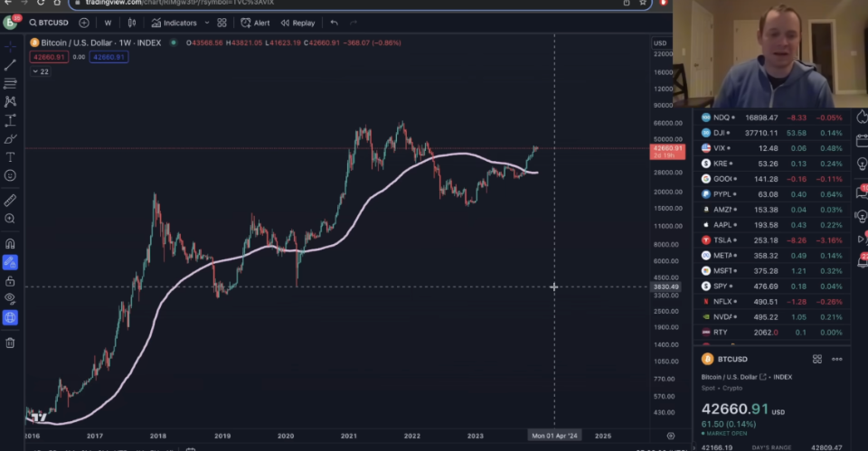Click the BTCUSD heading in the details panel
Image resolution: width=868 pixels, height=451 pixels.
pyautogui.click(x=731, y=359)
